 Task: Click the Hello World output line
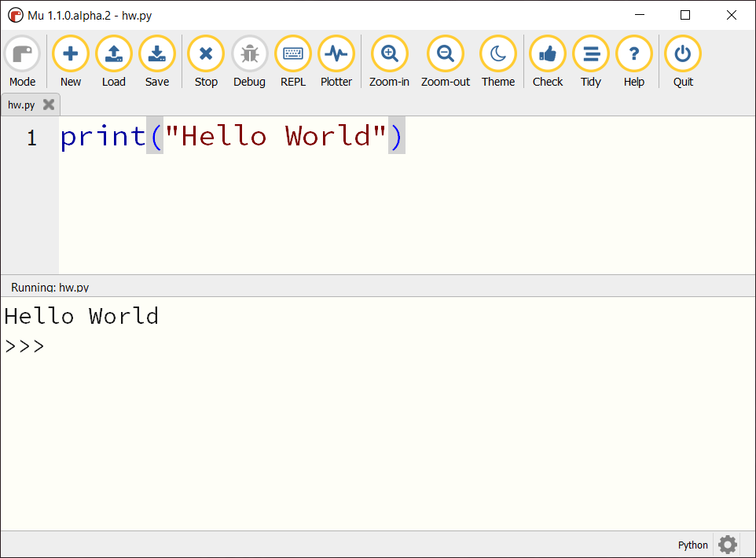coord(82,317)
